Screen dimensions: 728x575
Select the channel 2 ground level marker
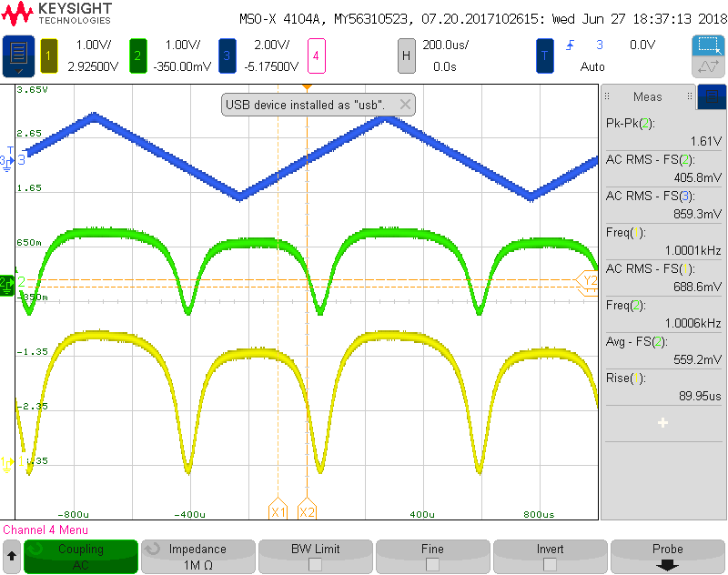[x=7, y=285]
